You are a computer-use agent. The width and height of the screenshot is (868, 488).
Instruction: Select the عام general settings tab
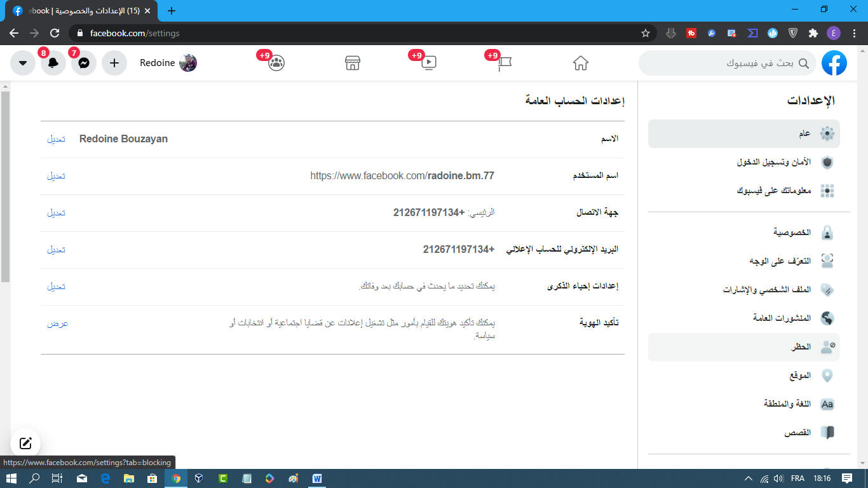pos(744,134)
